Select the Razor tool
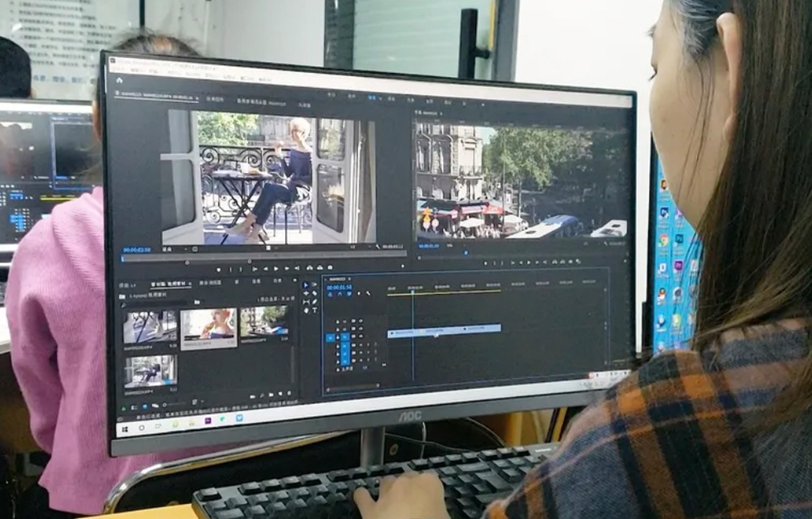 click(314, 293)
